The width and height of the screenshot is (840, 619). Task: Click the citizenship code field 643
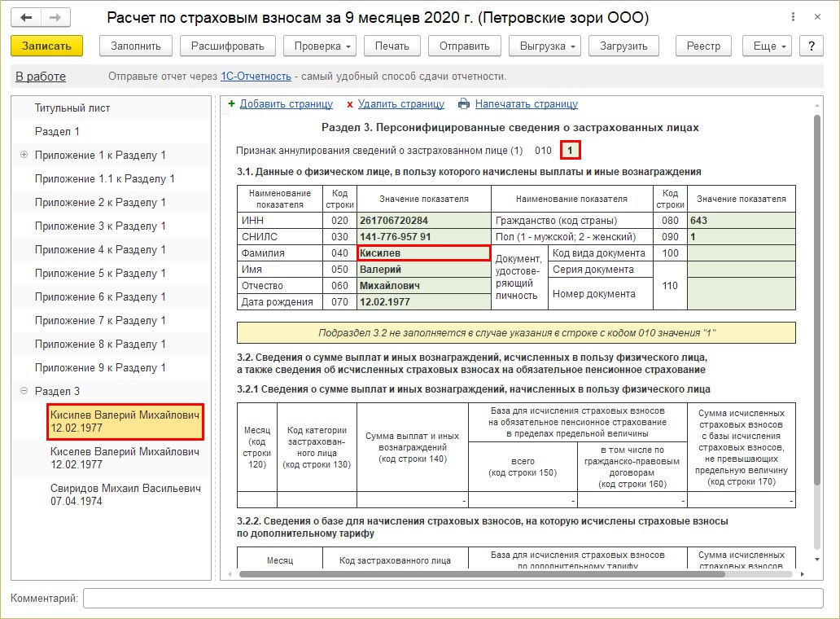coord(742,220)
